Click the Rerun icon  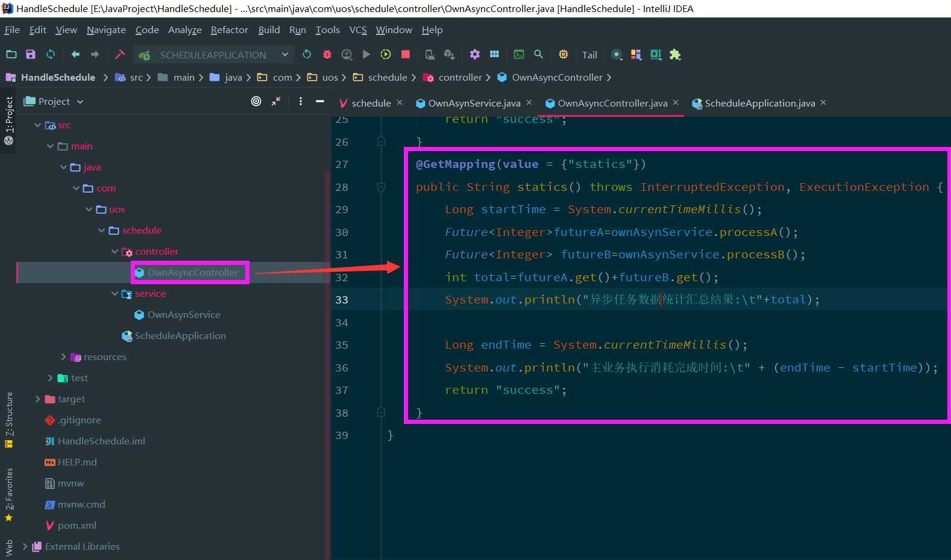[307, 54]
